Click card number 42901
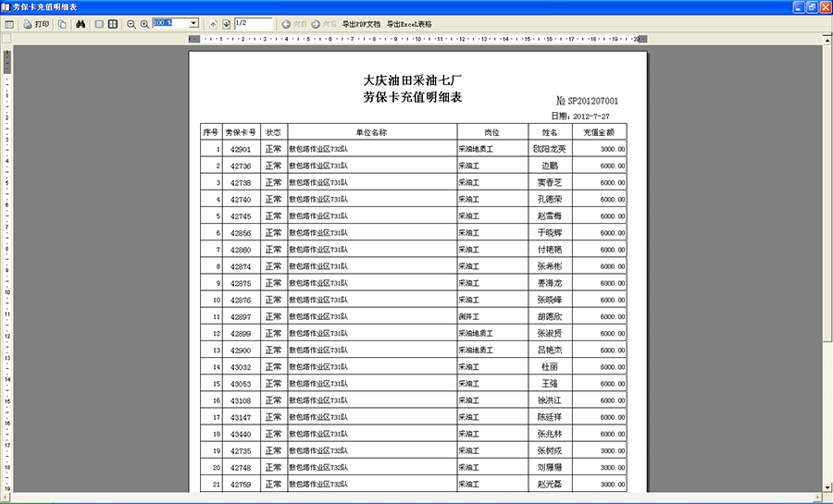The height and width of the screenshot is (504, 833). [x=241, y=149]
